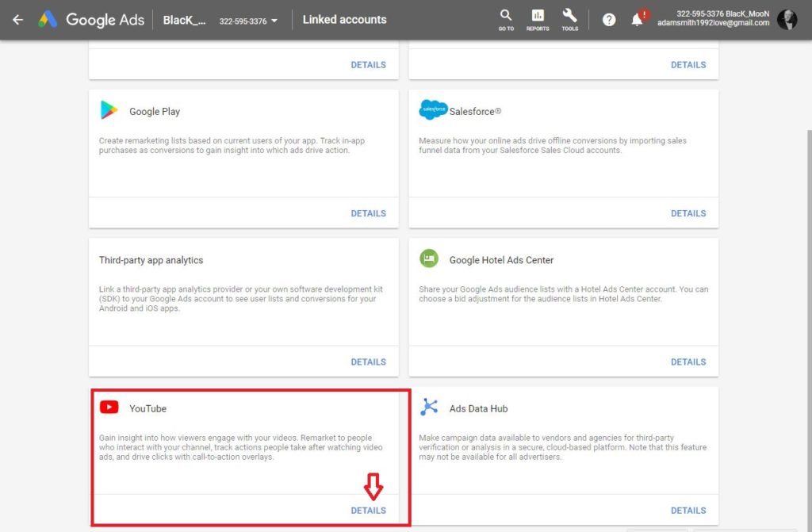Screen dimensions: 812x532
Task: Open Details above the Google Play card
Action: coord(368,65)
